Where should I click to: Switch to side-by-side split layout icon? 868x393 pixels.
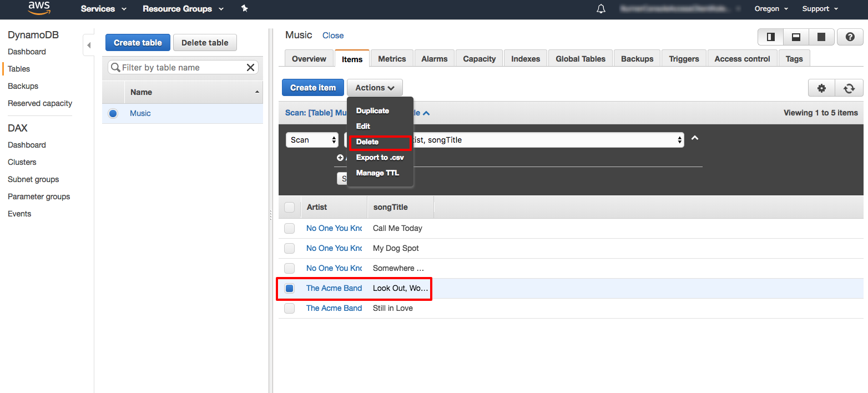pyautogui.click(x=771, y=37)
